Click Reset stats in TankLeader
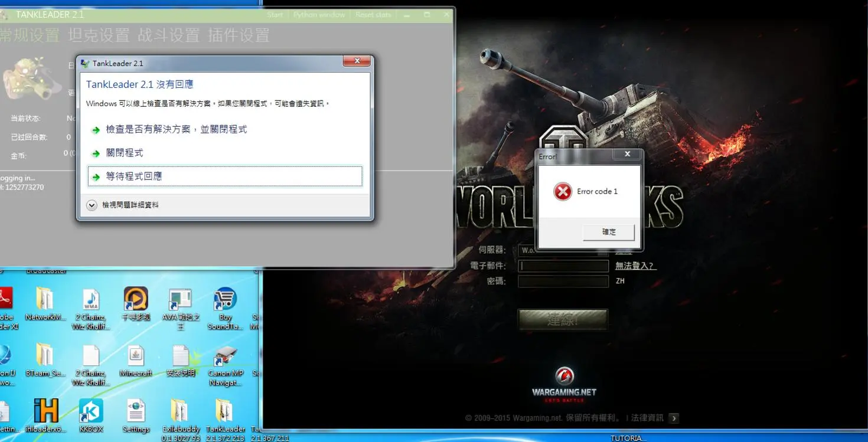The image size is (868, 442). pyautogui.click(x=373, y=15)
